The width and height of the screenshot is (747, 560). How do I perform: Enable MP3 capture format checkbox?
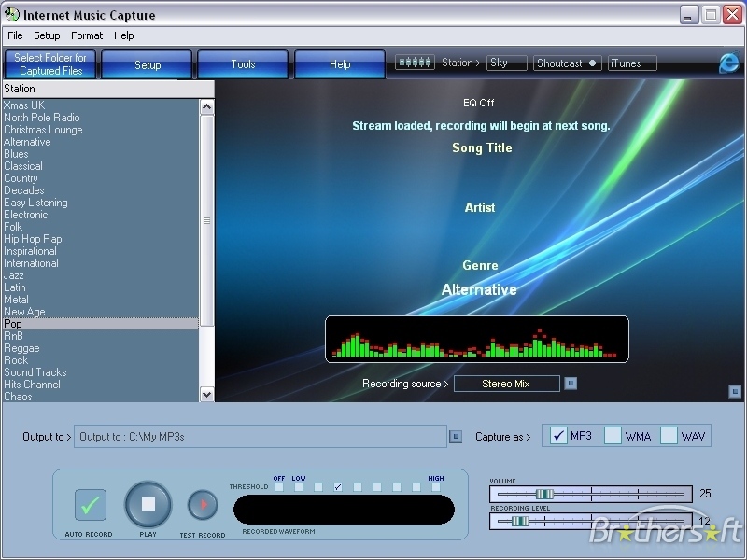[557, 435]
